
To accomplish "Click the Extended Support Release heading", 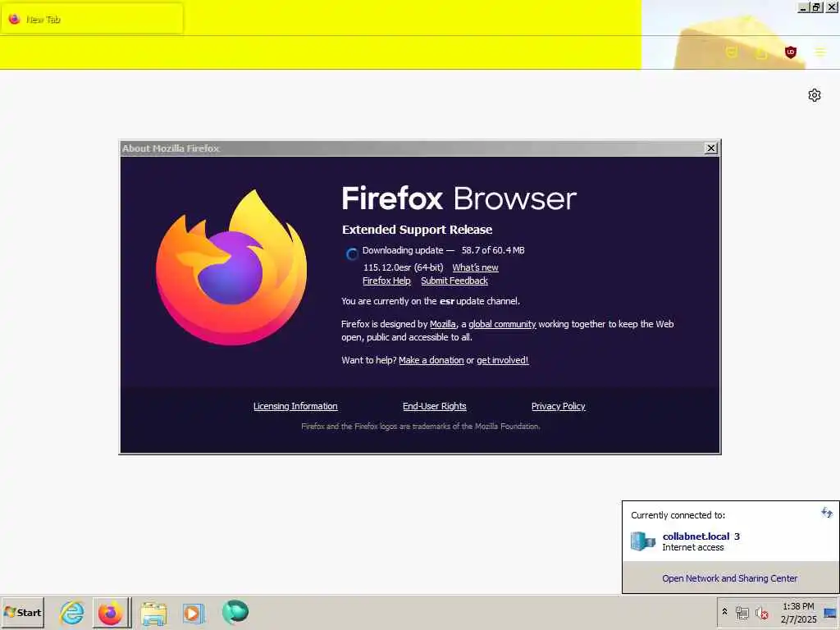I will click(x=417, y=230).
